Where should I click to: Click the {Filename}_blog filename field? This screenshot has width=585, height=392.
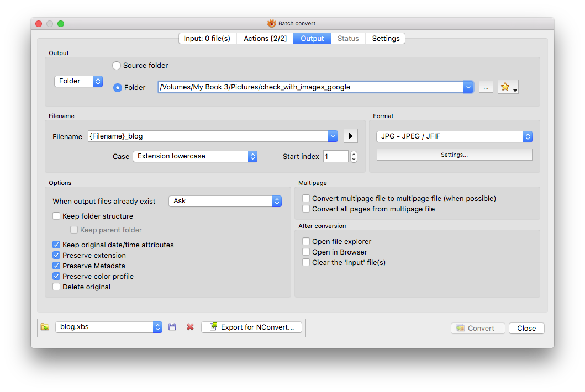(208, 136)
